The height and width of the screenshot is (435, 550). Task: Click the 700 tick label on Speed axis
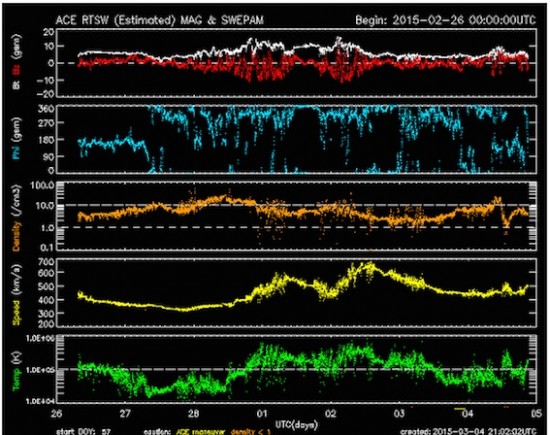(x=46, y=262)
